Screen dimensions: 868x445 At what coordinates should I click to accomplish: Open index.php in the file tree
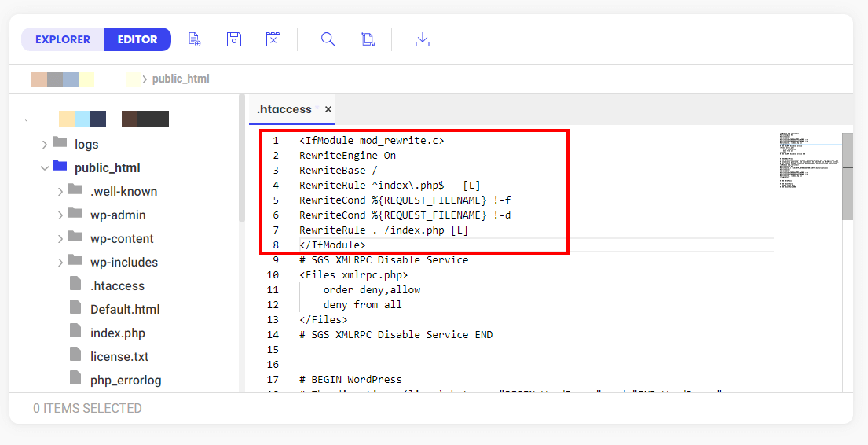tap(117, 333)
